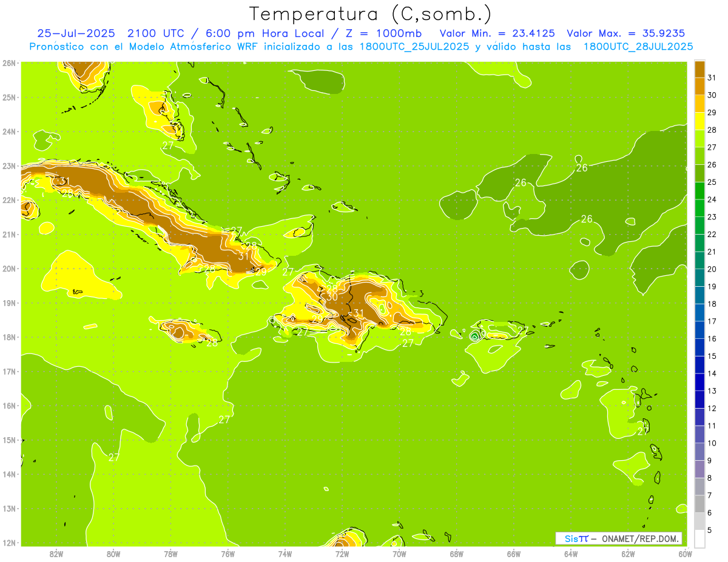Click the 76W longitude axis label
The image size is (728, 562).
pos(227,554)
